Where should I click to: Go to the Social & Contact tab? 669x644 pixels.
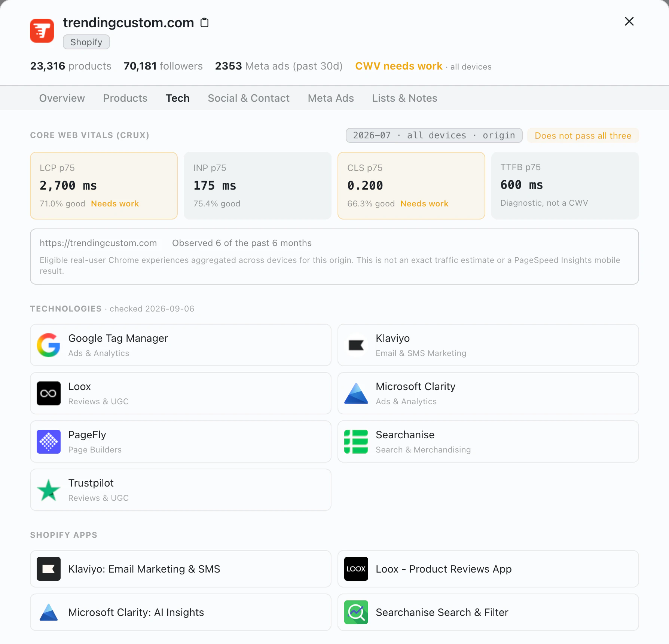click(x=249, y=98)
